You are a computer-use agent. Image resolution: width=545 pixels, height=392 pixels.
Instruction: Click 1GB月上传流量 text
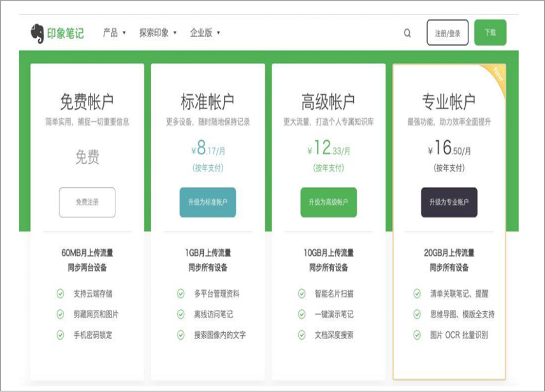coord(208,252)
